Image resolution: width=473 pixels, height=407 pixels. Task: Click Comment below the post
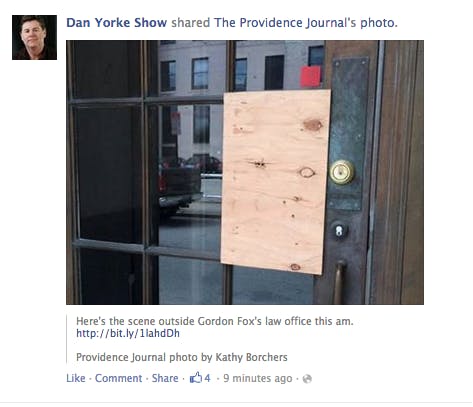(118, 378)
